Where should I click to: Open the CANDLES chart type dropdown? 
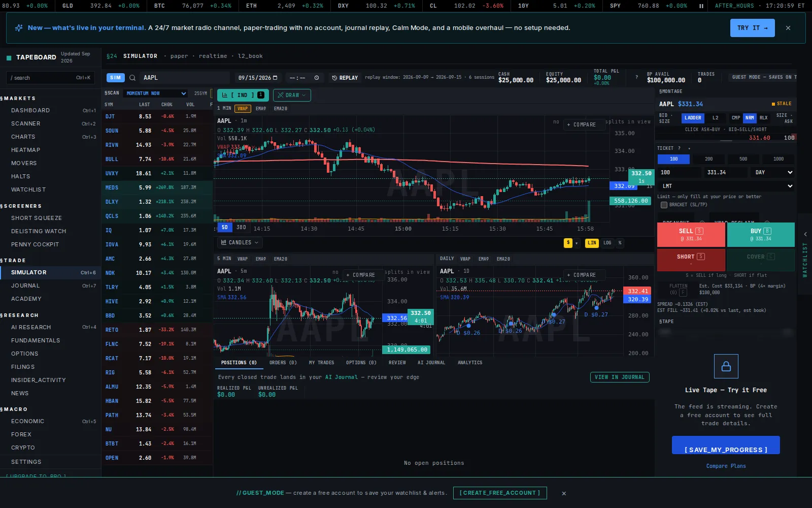pos(240,243)
